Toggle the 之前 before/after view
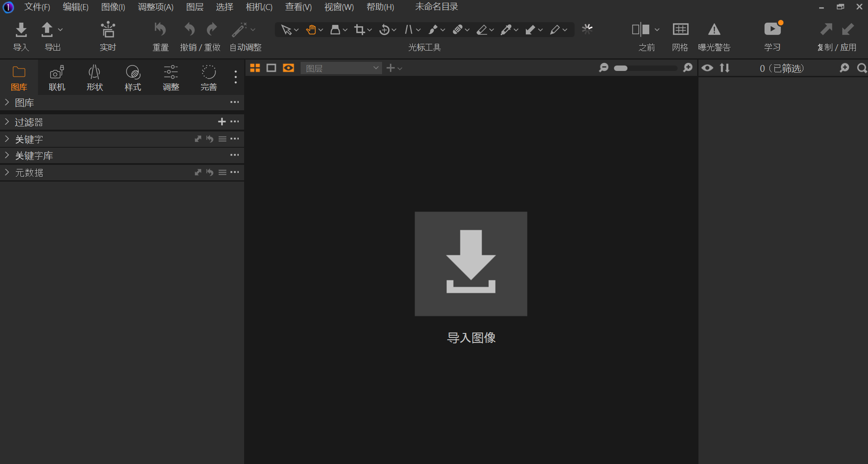The width and height of the screenshot is (868, 464). point(641,30)
